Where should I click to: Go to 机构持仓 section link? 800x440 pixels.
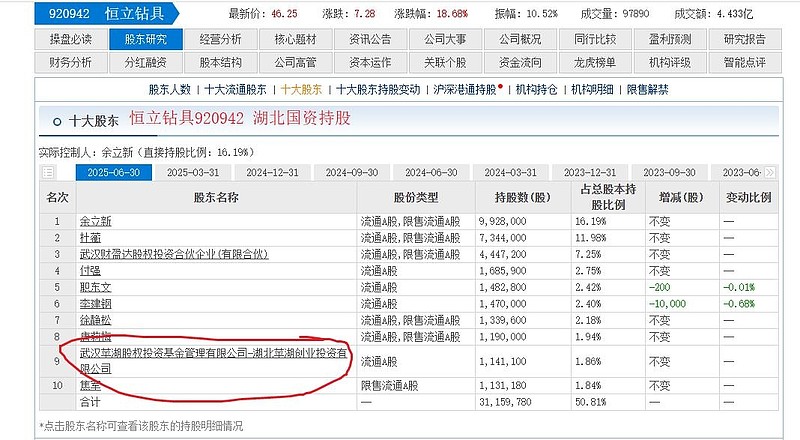point(537,90)
